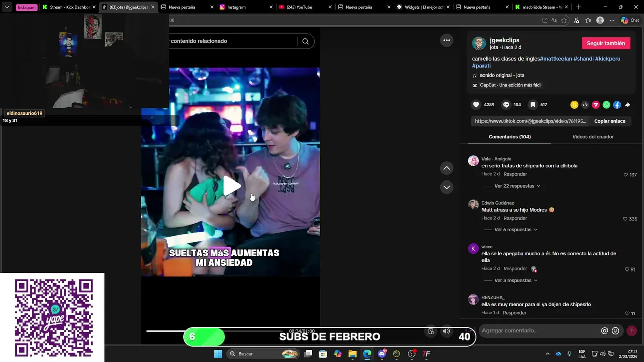Like Edwin Gutiérrez's comment

625,219
